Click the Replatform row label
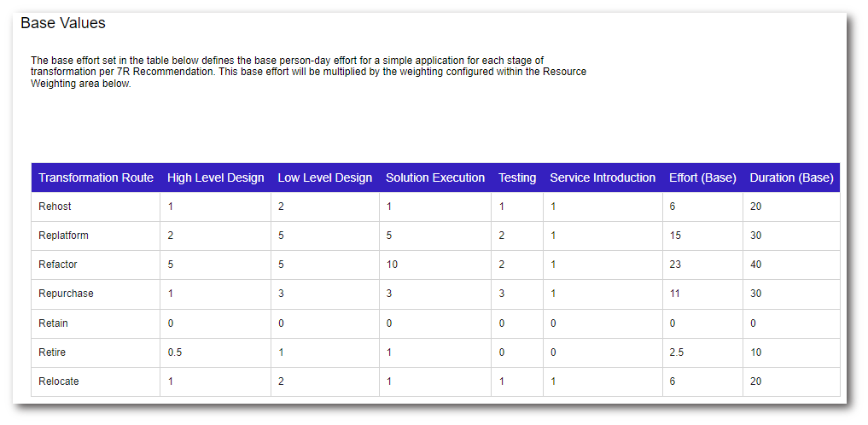Screen dimensions: 868x425 point(63,236)
